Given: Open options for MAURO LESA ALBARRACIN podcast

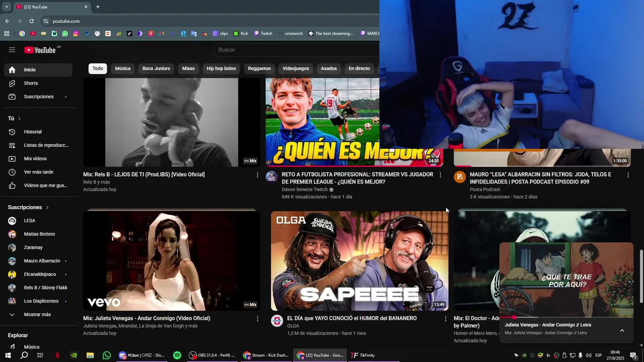Looking at the screenshot, I should click(x=628, y=175).
